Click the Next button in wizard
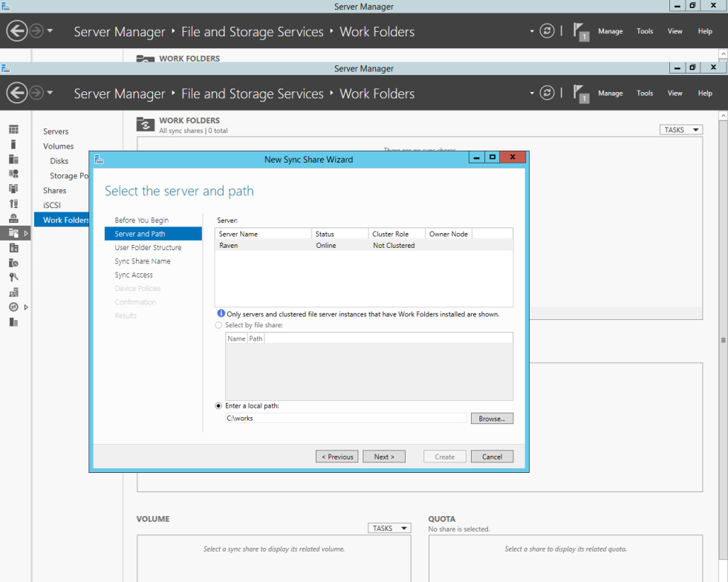Screen dimensions: 728x582 click(x=384, y=457)
